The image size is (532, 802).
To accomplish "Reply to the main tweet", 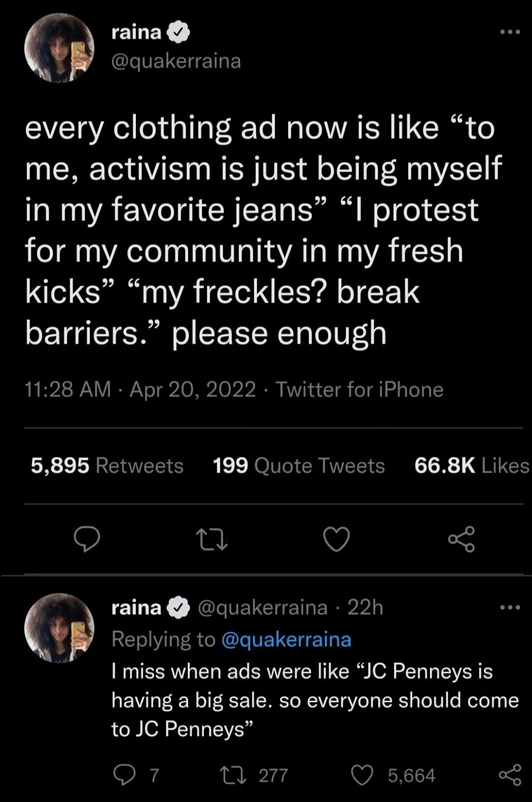I will pos(87,539).
